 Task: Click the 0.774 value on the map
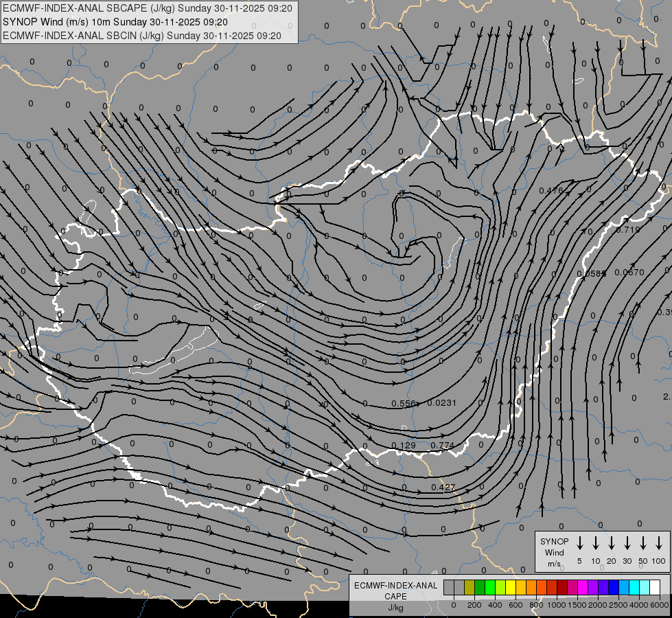coord(442,445)
